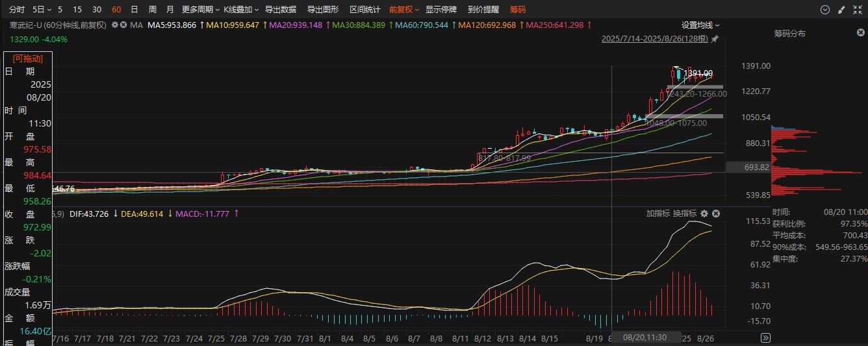The width and height of the screenshot is (868, 346).
Task: Open MACD indicator settings gear
Action: tap(704, 213)
